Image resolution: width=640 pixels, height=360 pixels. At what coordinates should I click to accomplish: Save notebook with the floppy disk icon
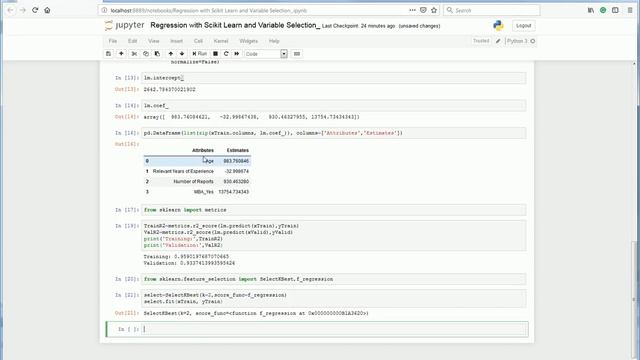[108, 54]
